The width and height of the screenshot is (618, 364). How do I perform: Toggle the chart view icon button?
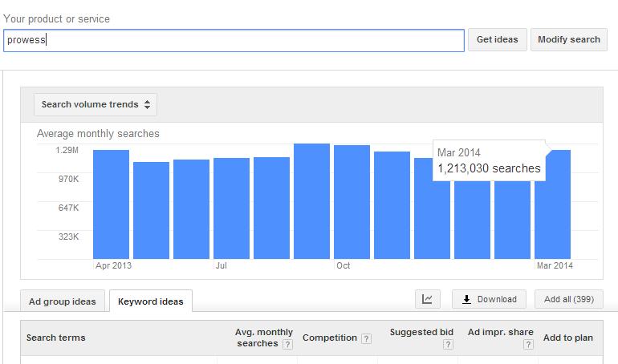tap(428, 300)
